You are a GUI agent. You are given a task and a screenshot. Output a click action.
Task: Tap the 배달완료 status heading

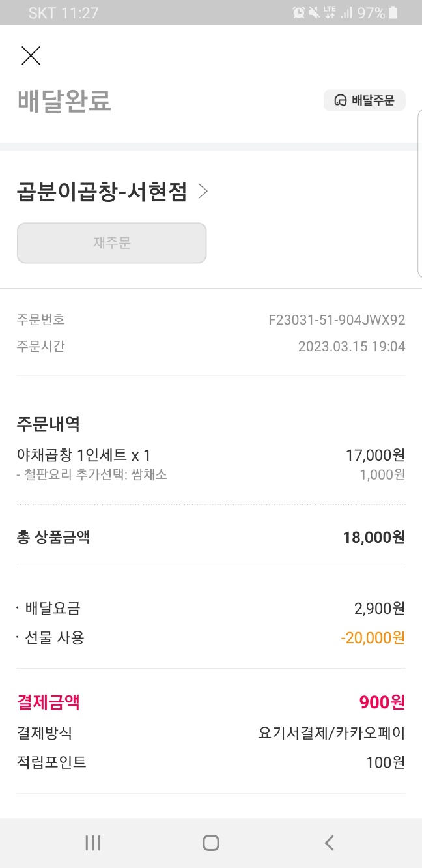click(x=64, y=101)
